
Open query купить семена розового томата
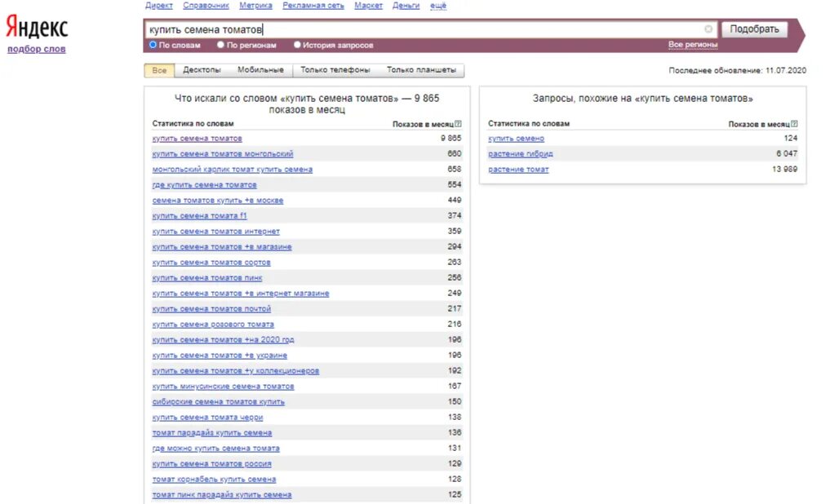pyautogui.click(x=213, y=324)
